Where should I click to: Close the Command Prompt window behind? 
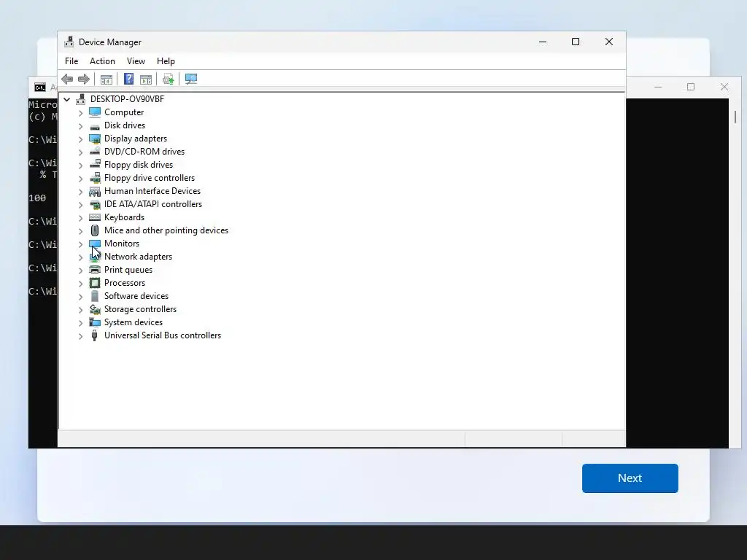(724, 87)
